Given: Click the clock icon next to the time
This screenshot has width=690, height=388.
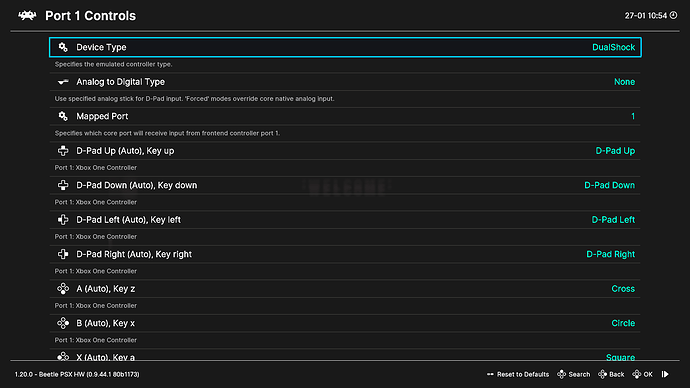Looking at the screenshot, I should (673, 15).
